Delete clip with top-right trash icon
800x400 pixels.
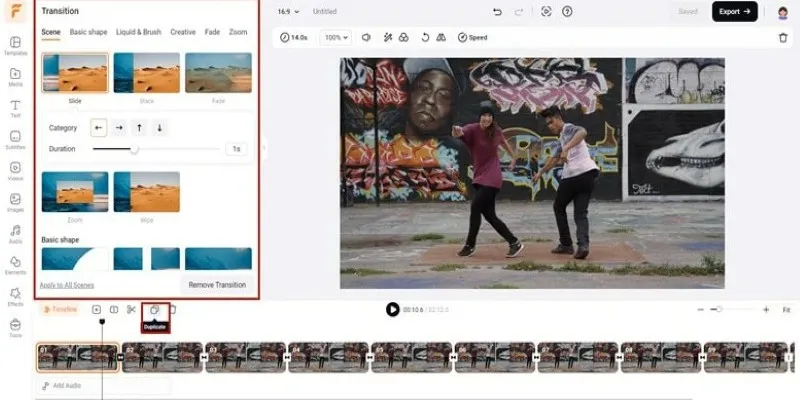(x=783, y=38)
